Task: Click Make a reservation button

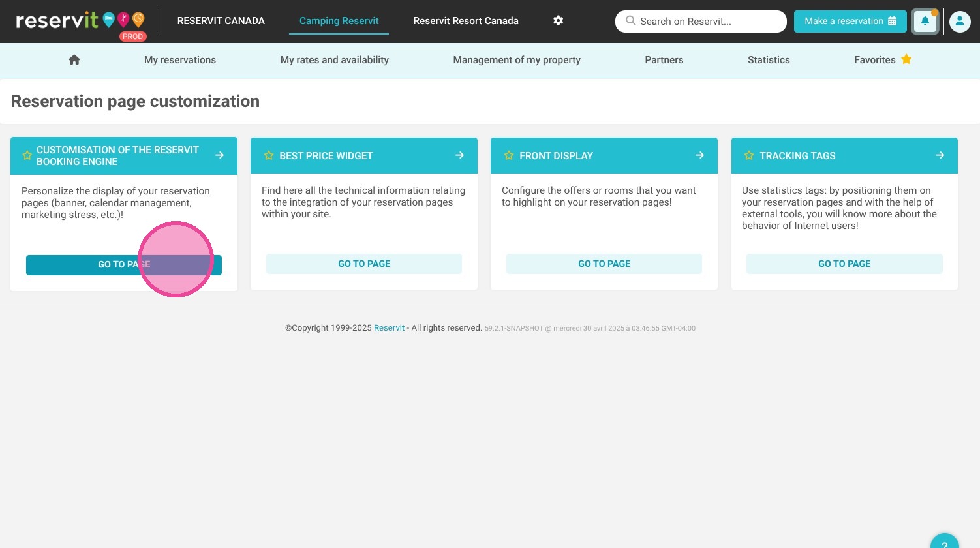Action: coord(850,22)
